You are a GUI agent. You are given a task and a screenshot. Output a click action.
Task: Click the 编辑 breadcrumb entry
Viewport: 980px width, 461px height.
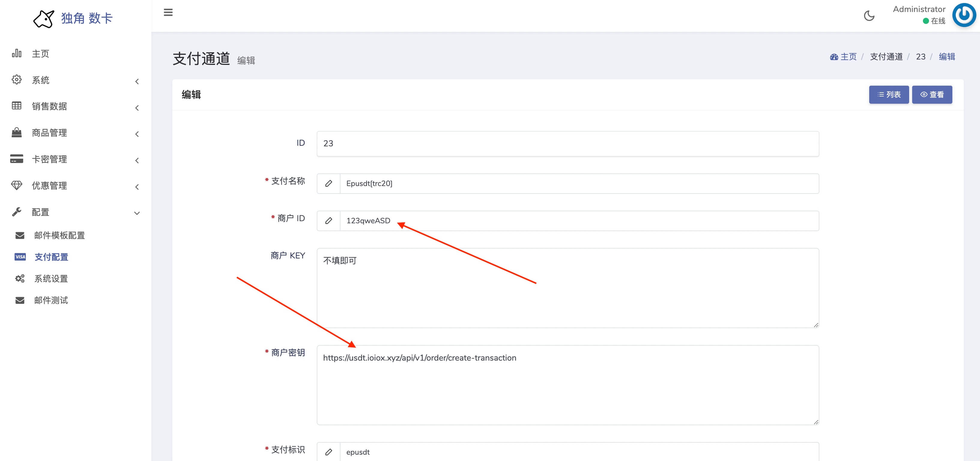[946, 57]
